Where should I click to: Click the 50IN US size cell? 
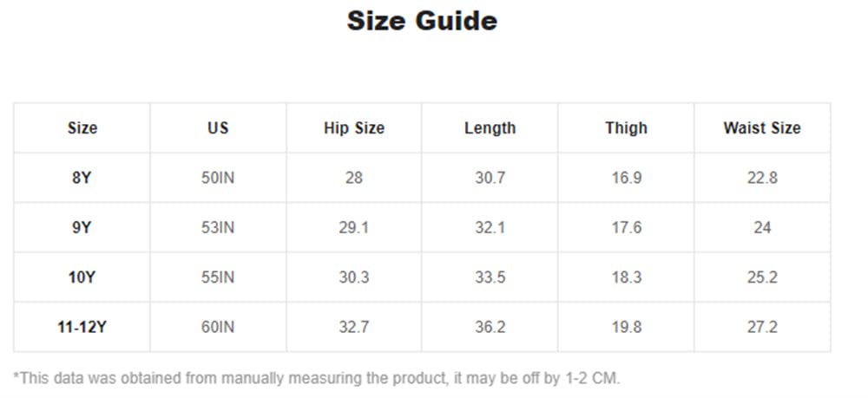[218, 178]
